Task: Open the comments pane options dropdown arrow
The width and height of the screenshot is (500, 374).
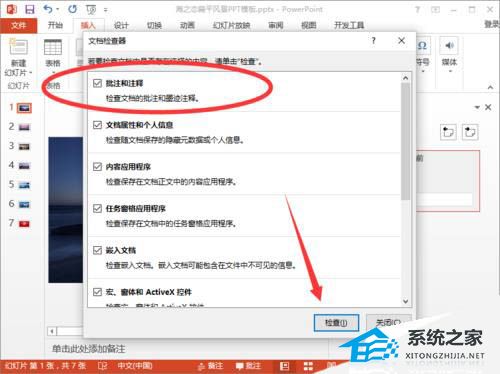Action: 477,107
